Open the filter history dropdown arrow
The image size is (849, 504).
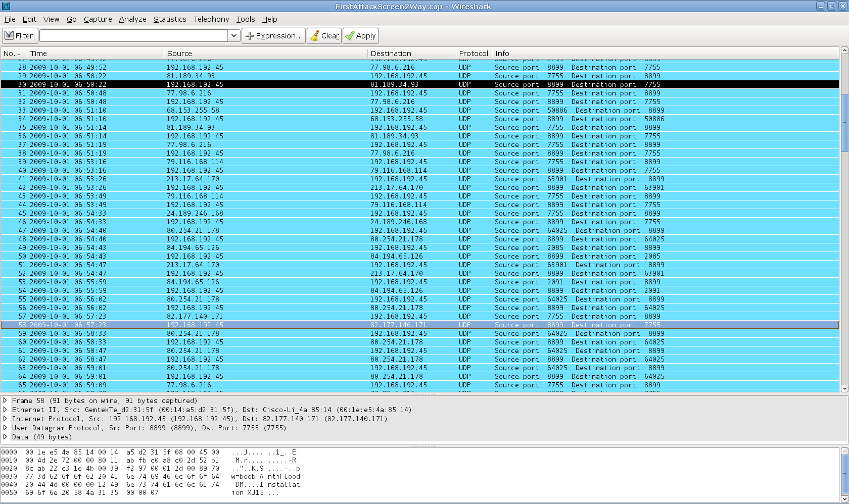(x=234, y=36)
